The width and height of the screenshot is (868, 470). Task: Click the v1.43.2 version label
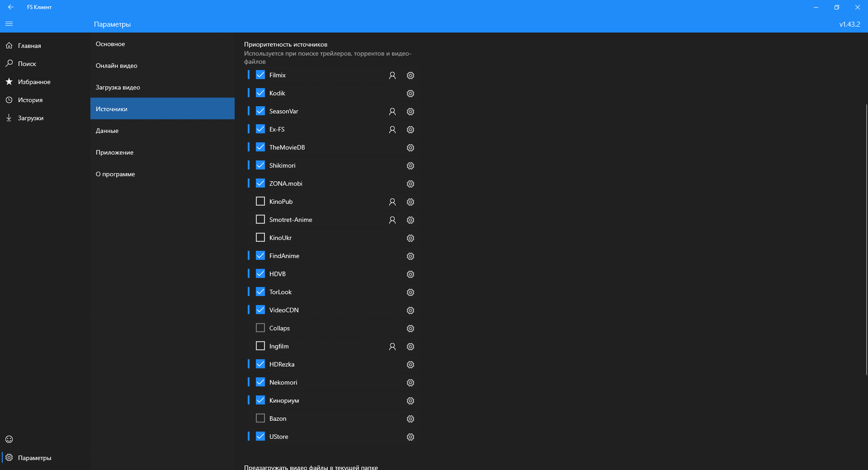[x=849, y=24]
